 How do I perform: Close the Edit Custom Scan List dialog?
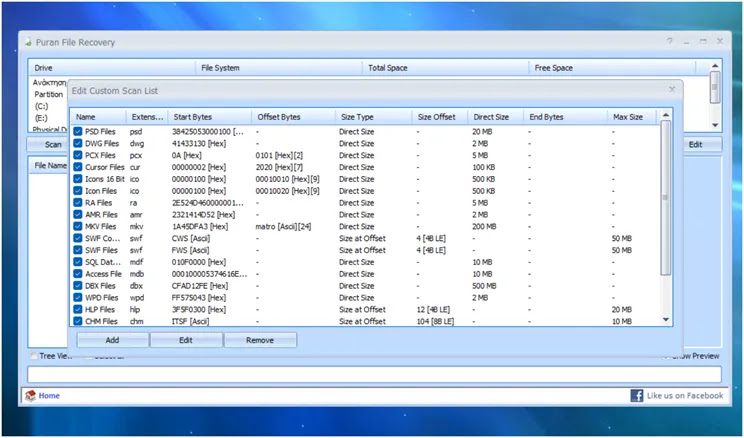[x=672, y=90]
